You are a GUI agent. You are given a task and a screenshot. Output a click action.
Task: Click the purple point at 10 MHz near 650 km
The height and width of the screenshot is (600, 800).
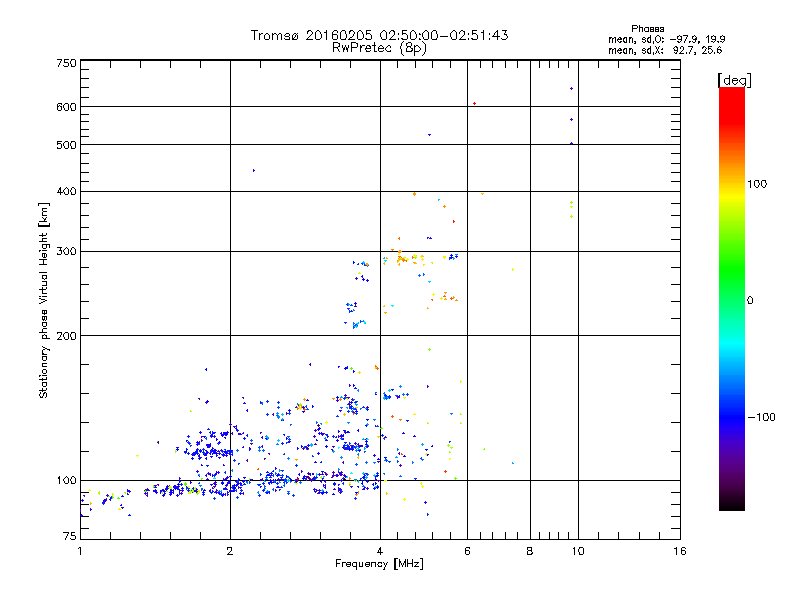[571, 89]
